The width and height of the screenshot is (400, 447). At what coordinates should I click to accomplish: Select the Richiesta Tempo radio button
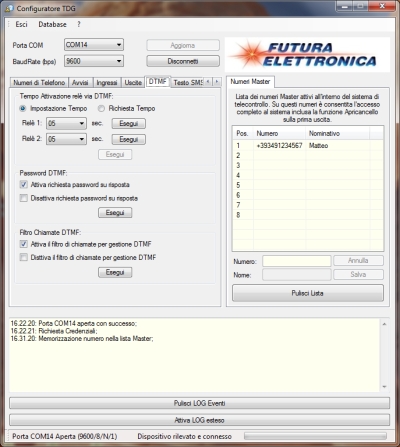(x=101, y=108)
